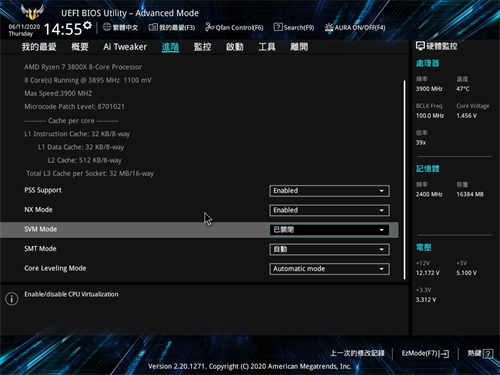
Task: Select the SMT Mode label
Action: [40, 249]
